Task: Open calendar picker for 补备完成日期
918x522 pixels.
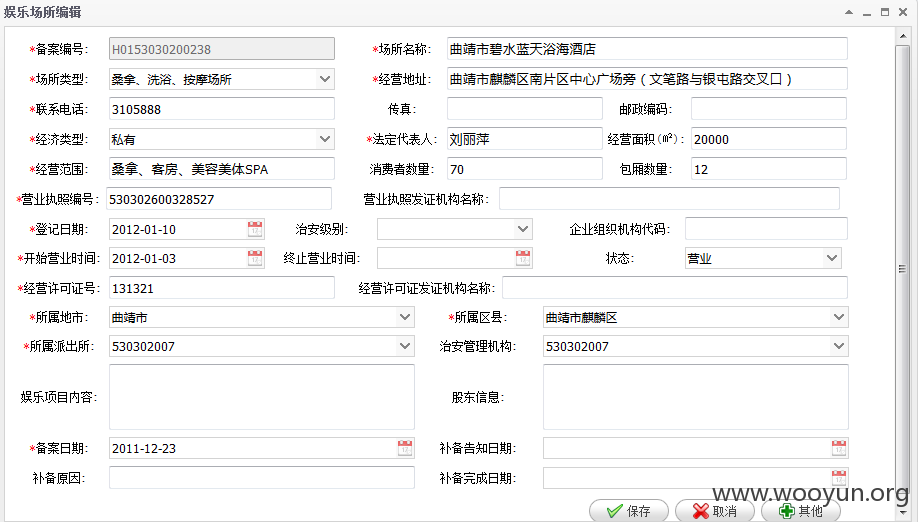Action: pyautogui.click(x=839, y=478)
